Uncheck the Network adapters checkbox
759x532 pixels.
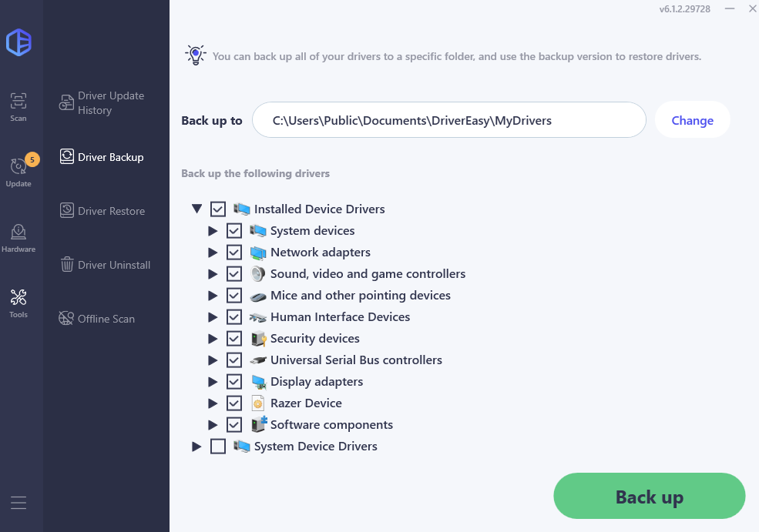tap(234, 253)
